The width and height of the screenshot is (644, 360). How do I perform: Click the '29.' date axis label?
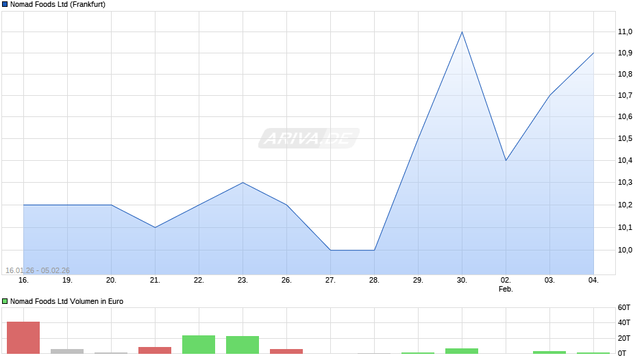[418, 281]
